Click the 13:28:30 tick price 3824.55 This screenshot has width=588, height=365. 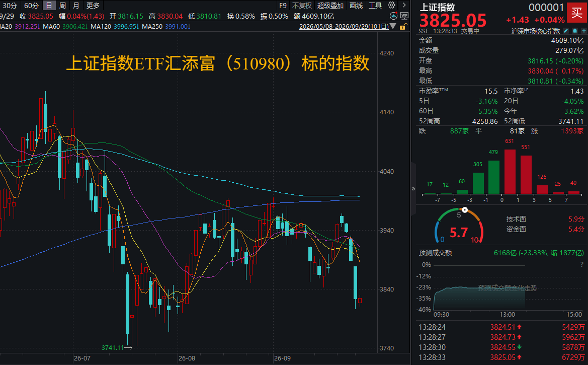click(x=502, y=347)
